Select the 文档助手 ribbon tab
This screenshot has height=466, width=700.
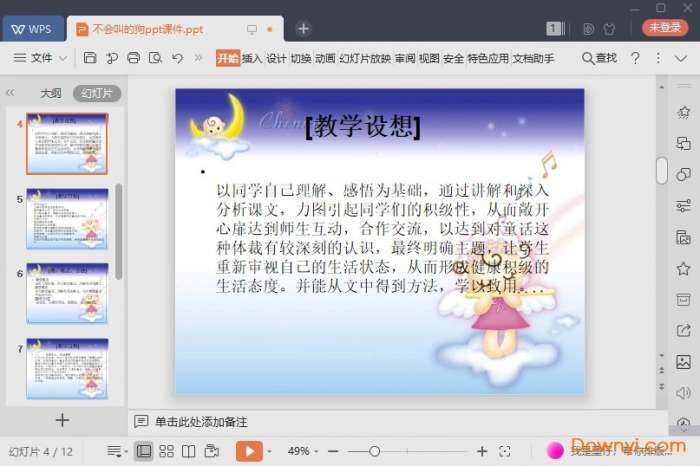point(533,58)
